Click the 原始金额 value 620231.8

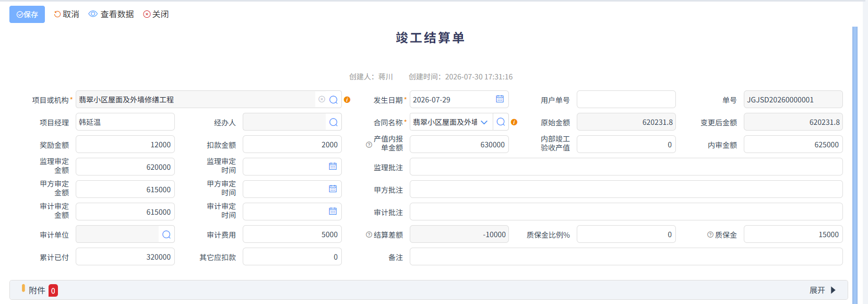(626, 122)
